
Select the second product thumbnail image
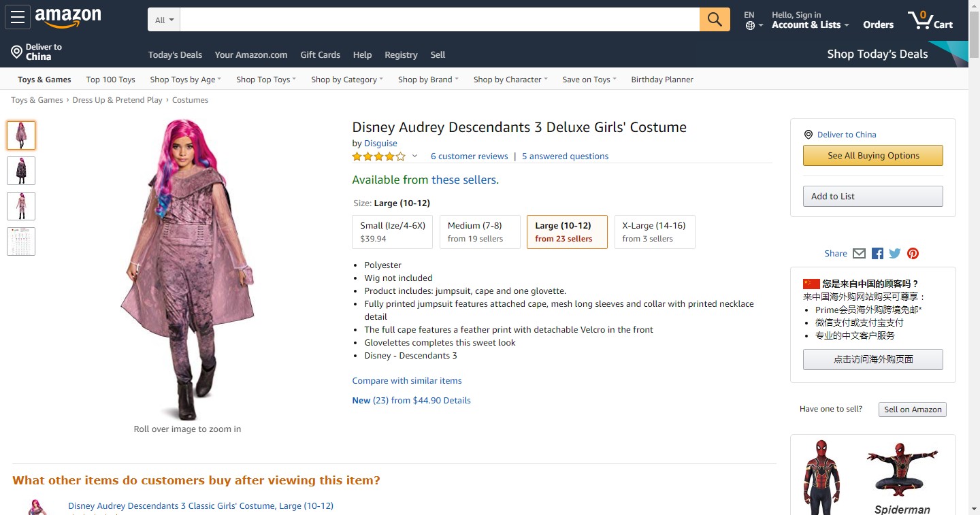[x=21, y=171]
